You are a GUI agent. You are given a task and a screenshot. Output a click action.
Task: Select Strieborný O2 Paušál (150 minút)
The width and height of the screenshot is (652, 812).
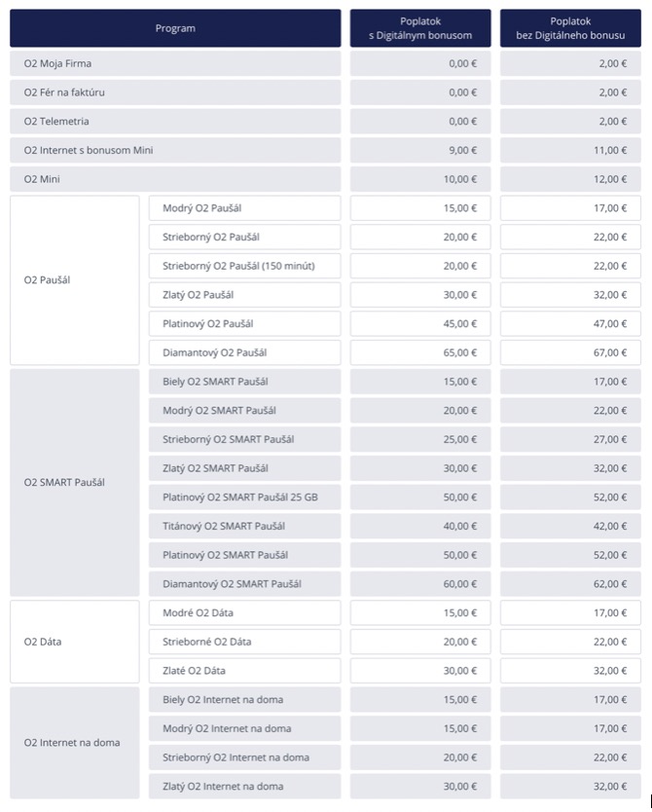245,266
